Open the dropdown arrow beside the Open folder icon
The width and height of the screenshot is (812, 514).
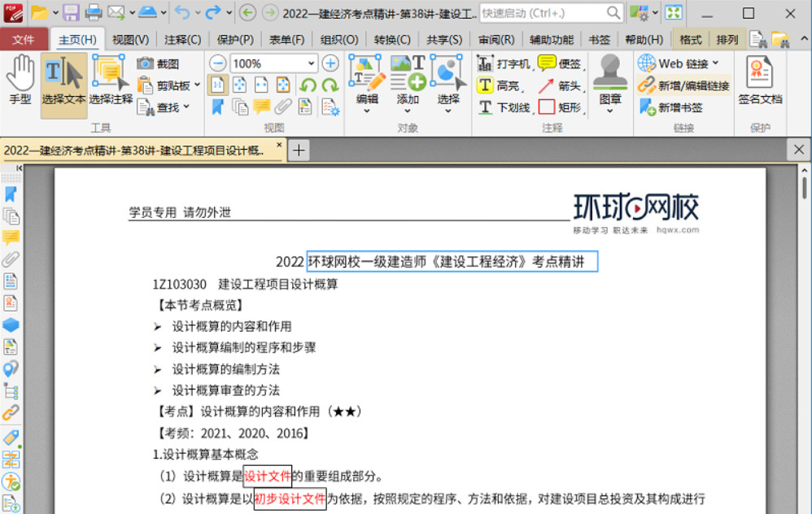point(55,12)
